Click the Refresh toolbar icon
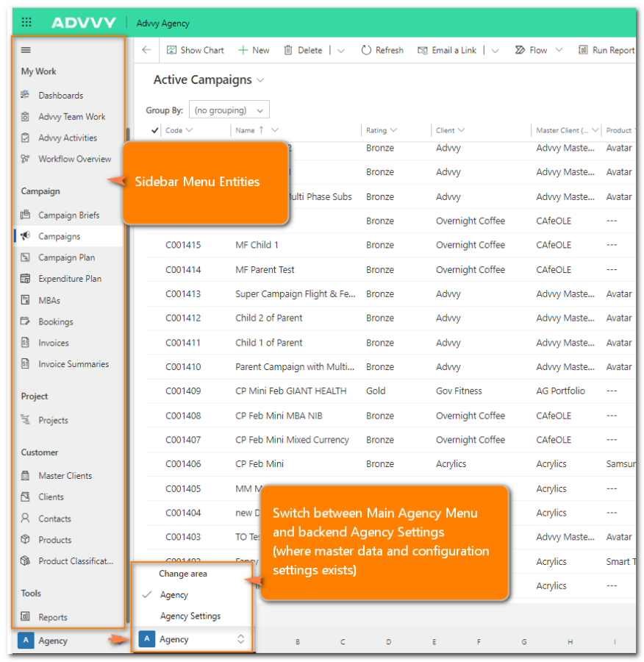644x662 pixels. (366, 50)
